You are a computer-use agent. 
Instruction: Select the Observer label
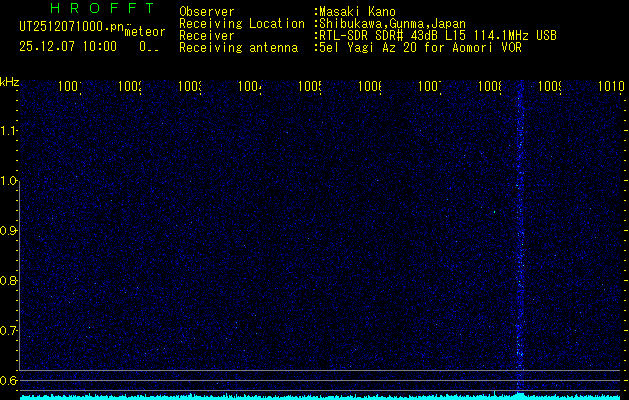207,12
